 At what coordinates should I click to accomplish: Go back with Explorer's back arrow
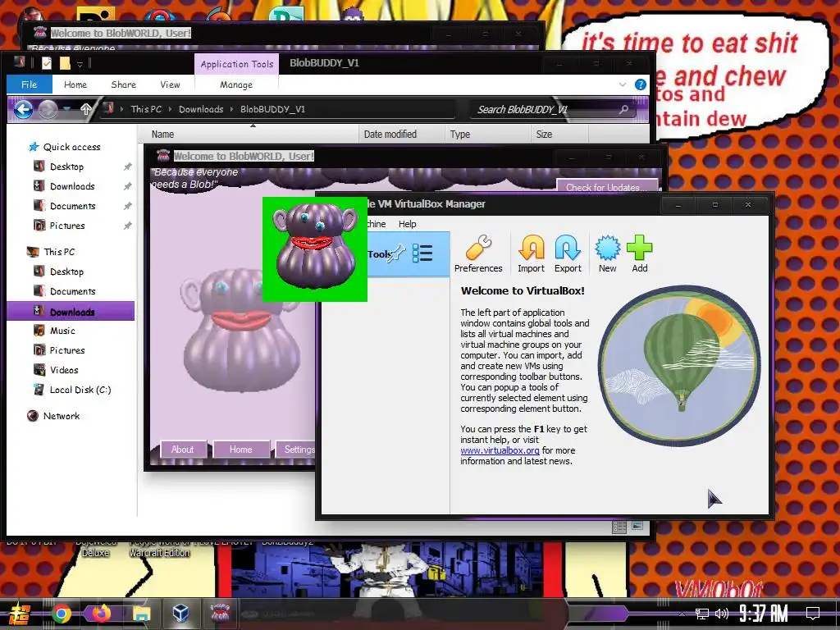point(23,109)
